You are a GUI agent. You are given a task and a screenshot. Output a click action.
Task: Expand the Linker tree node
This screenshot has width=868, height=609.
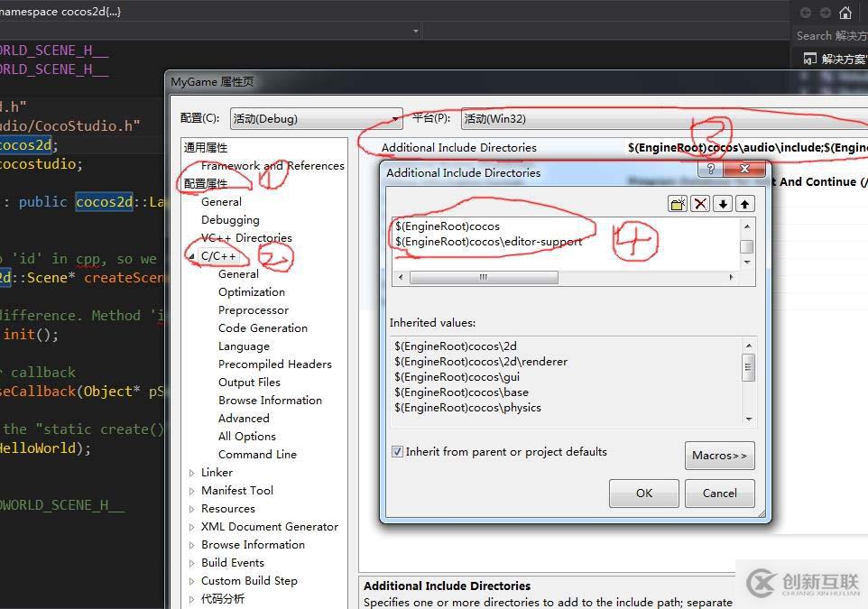[192, 473]
